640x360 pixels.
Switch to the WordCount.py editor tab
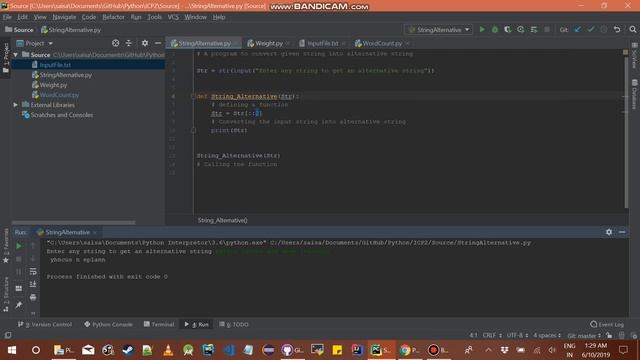[x=382, y=43]
